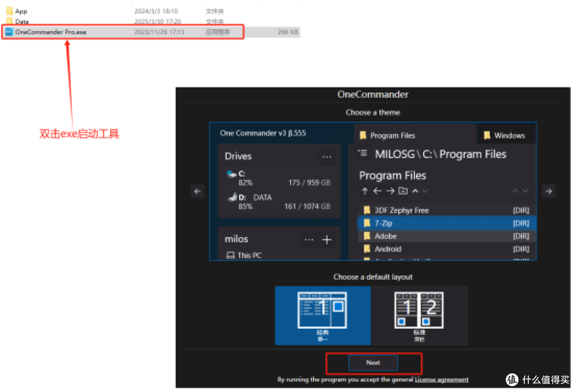This screenshot has width=575, height=392.
Task: Select the App folder in Explorer
Action: (17, 11)
